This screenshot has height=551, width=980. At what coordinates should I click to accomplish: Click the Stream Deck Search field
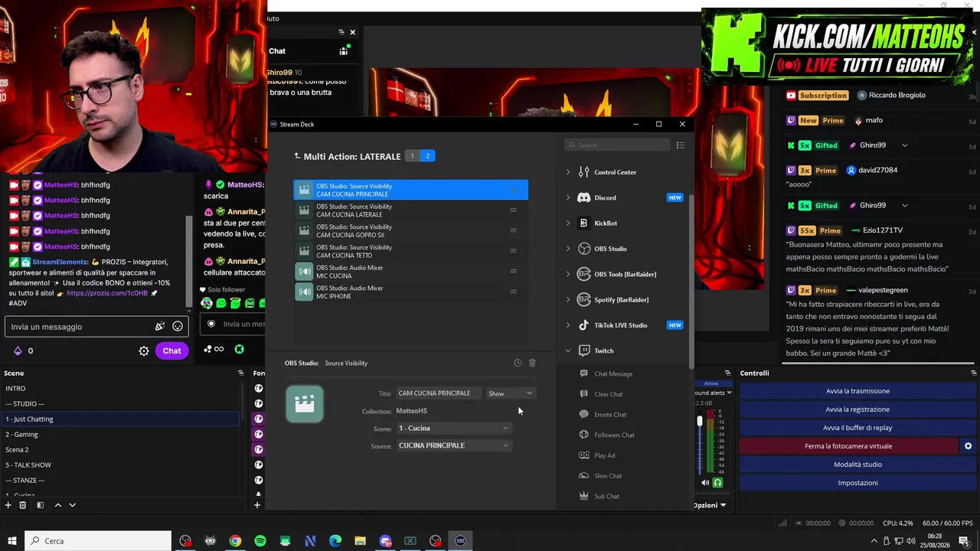click(617, 145)
